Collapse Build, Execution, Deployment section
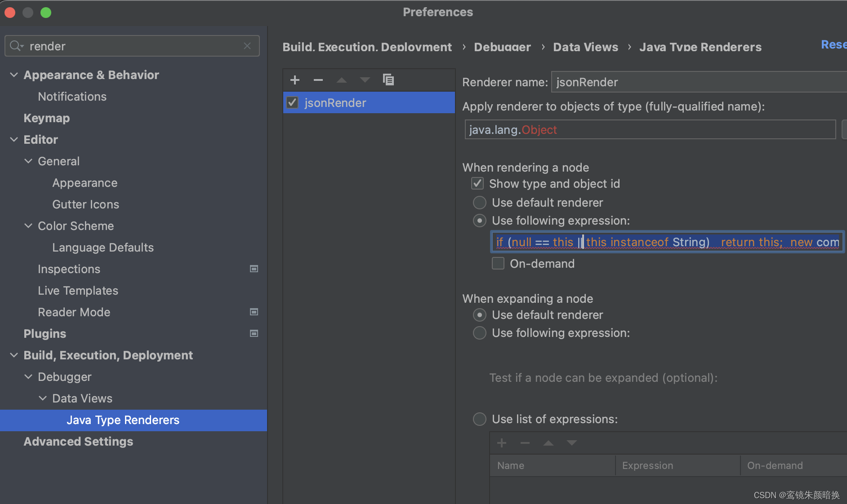This screenshot has width=847, height=504. (14, 355)
